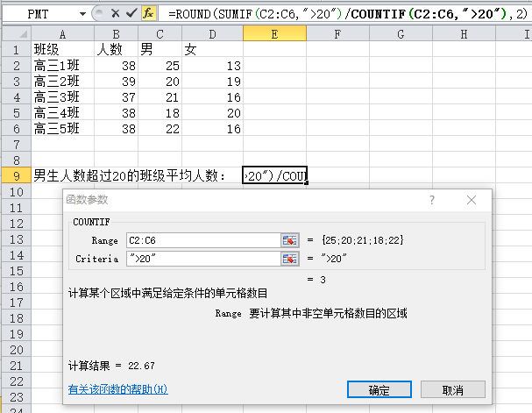Image resolution: width=532 pixels, height=413 pixels.
Task: Cancel formula entry with the X icon
Action: click(116, 13)
